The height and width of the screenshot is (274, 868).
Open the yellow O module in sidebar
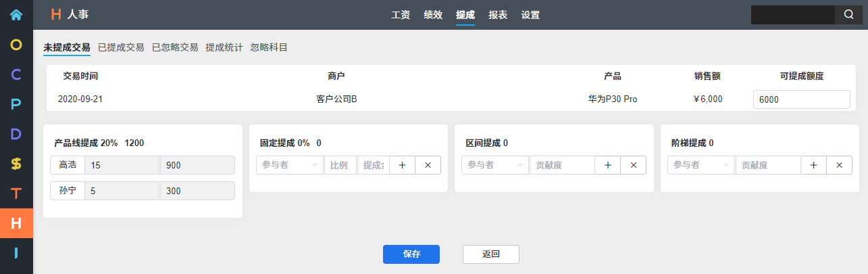click(x=16, y=45)
